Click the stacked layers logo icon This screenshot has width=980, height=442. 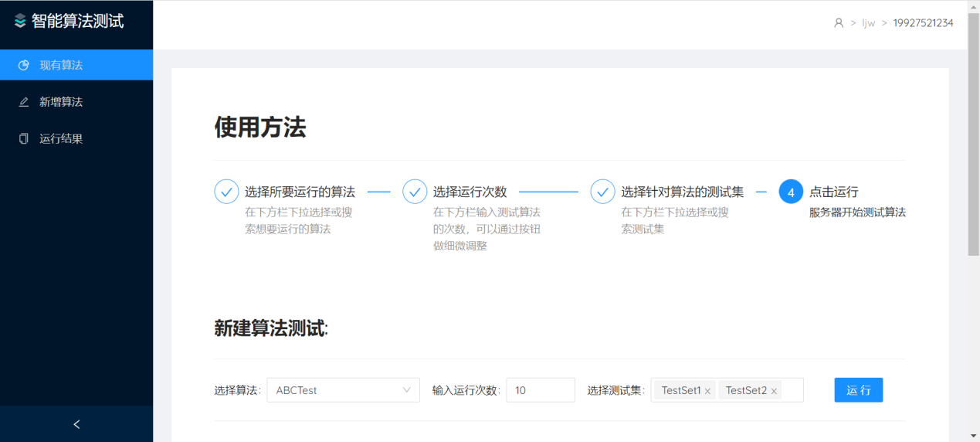[x=20, y=22]
